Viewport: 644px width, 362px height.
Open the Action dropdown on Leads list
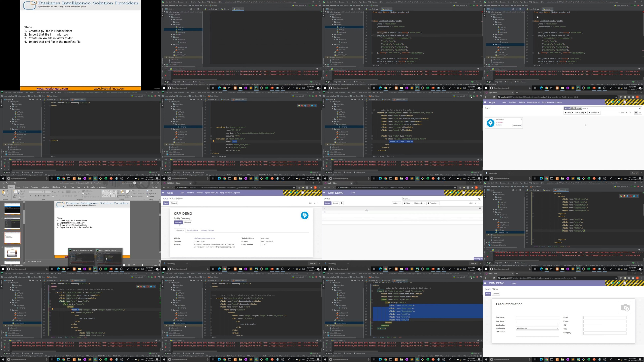(x=396, y=203)
